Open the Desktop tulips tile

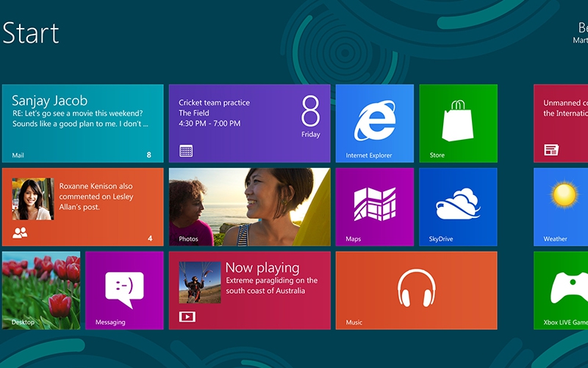click(41, 290)
